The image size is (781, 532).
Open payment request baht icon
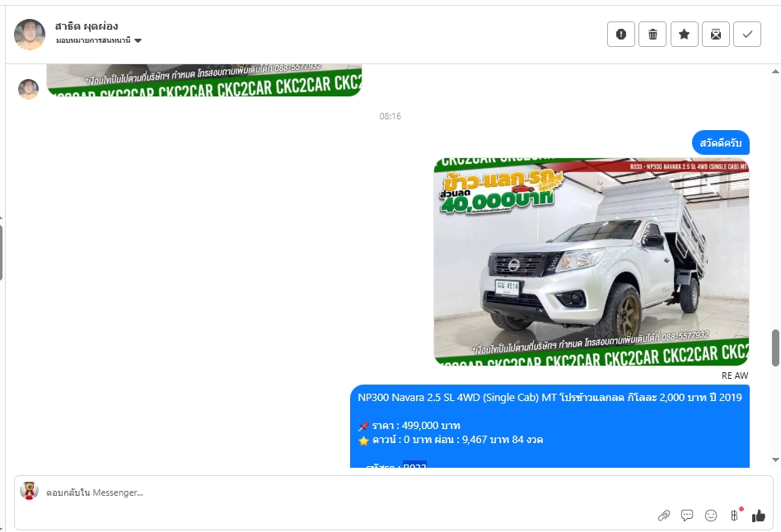pos(734,516)
